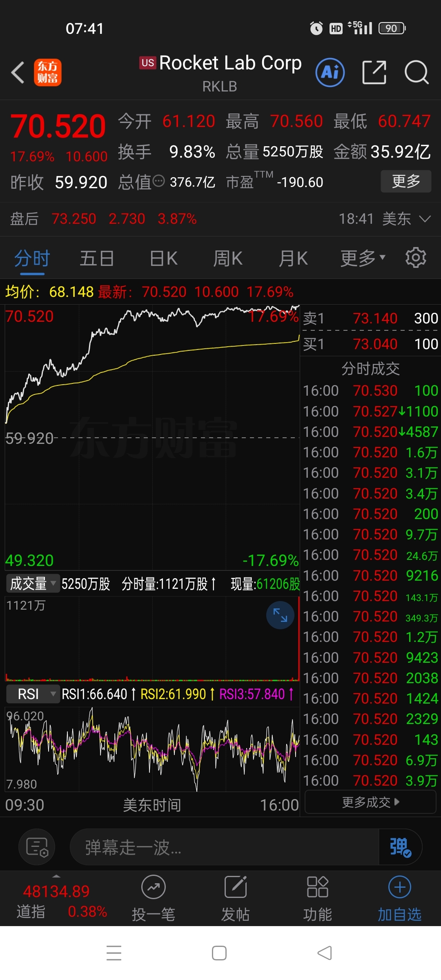Tap the trade row with 349.3万 volume
The image size is (441, 980).
click(370, 617)
